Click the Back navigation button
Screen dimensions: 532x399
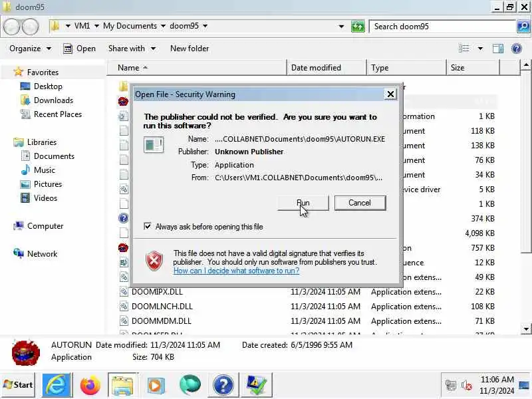(12, 27)
